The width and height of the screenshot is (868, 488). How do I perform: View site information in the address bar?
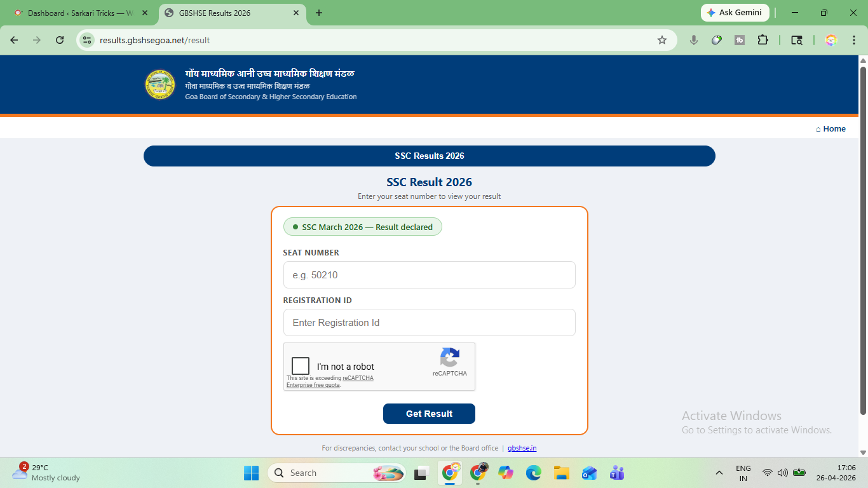[x=86, y=39]
